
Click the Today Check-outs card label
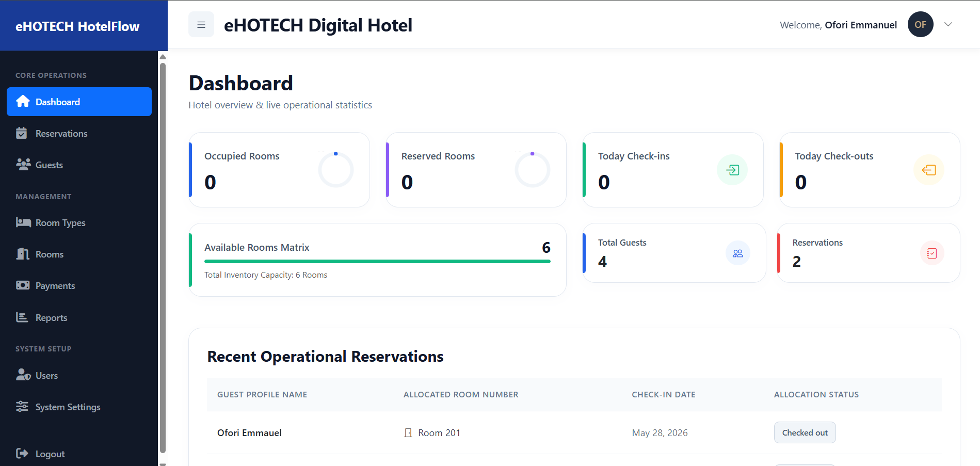click(834, 156)
